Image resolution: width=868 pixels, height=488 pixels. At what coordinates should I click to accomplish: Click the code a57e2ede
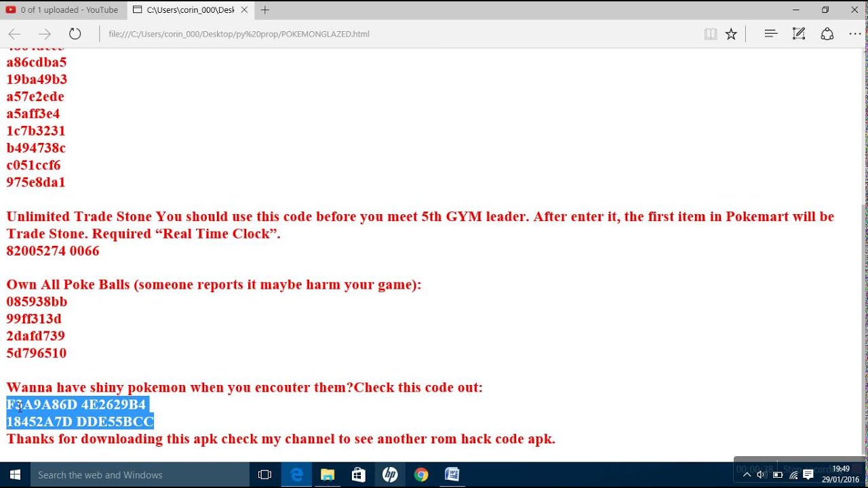pyautogui.click(x=35, y=96)
